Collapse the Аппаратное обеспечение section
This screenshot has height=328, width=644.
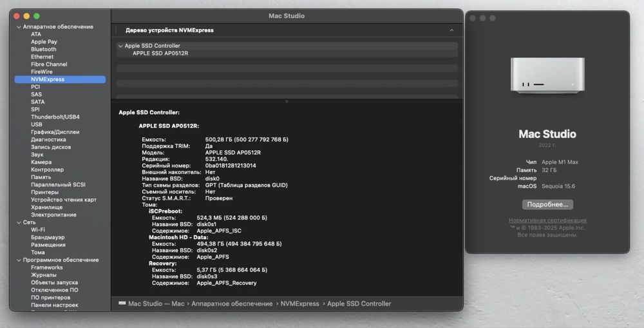pyautogui.click(x=19, y=27)
